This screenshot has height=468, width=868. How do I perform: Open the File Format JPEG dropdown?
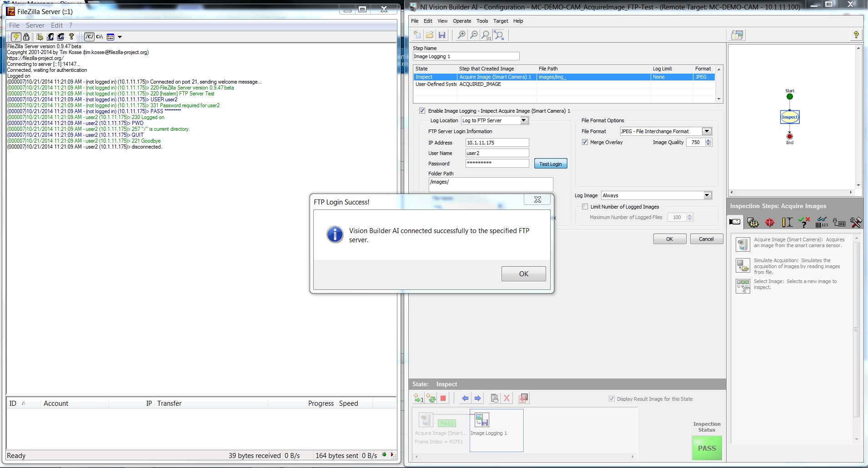[x=707, y=131]
